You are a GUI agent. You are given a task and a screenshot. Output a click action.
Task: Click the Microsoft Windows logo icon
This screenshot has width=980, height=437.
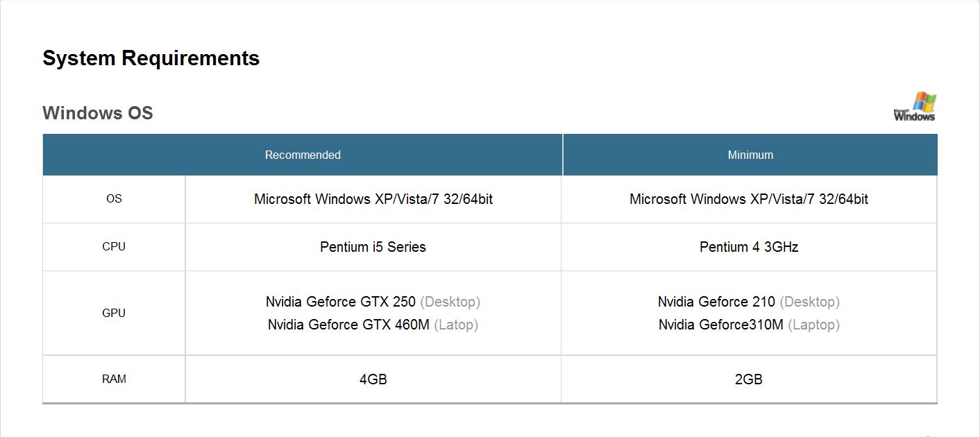pyautogui.click(x=915, y=107)
